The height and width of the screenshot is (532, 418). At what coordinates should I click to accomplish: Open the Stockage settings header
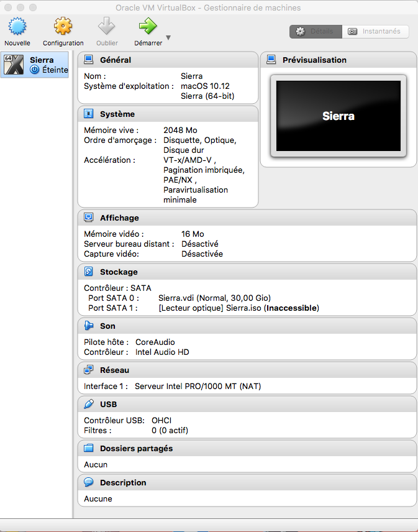[119, 272]
